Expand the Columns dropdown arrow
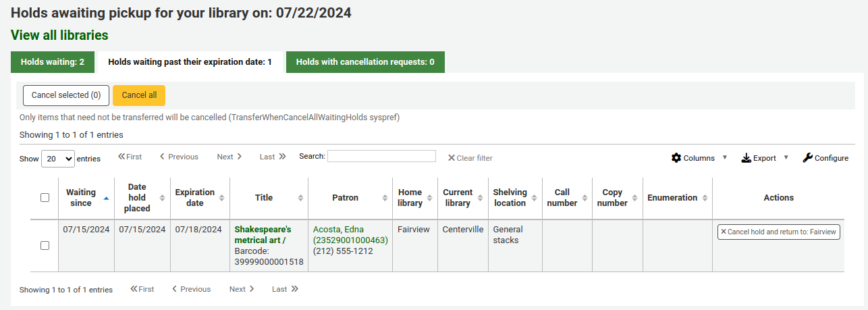The height and width of the screenshot is (310, 868). pyautogui.click(x=725, y=157)
